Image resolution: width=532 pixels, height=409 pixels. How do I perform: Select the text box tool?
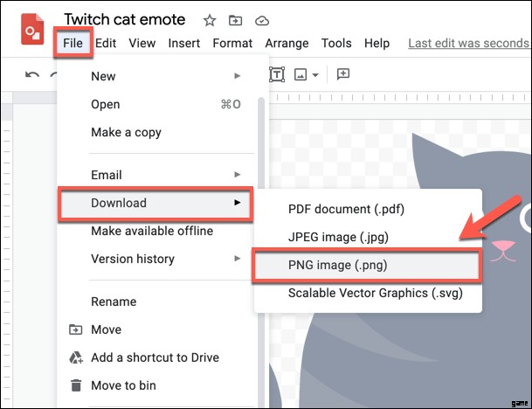pyautogui.click(x=277, y=74)
